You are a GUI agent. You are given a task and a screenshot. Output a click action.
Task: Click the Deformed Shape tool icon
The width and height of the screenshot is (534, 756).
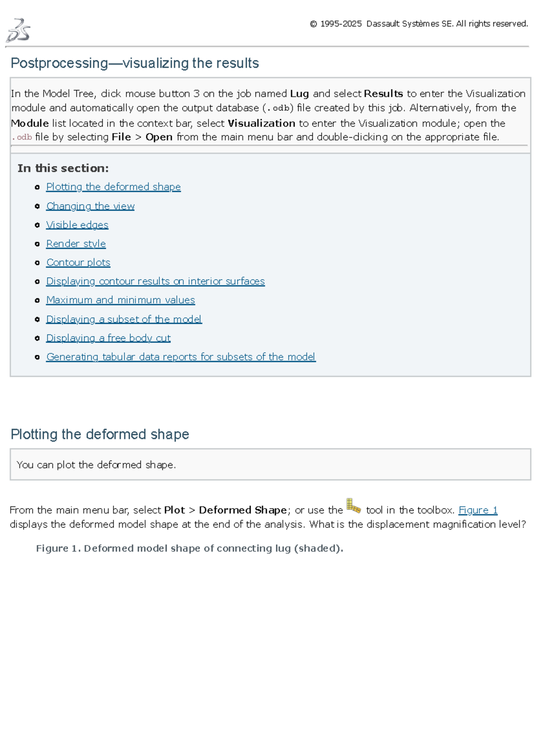point(354,506)
